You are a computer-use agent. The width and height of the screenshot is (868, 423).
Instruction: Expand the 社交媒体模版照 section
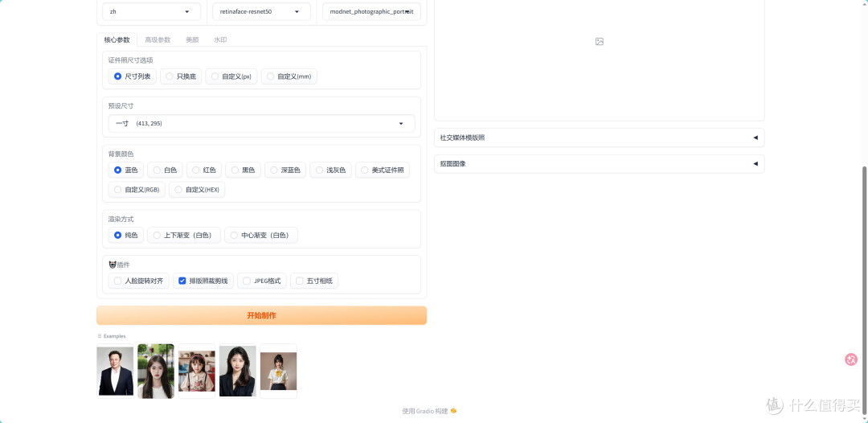point(599,138)
